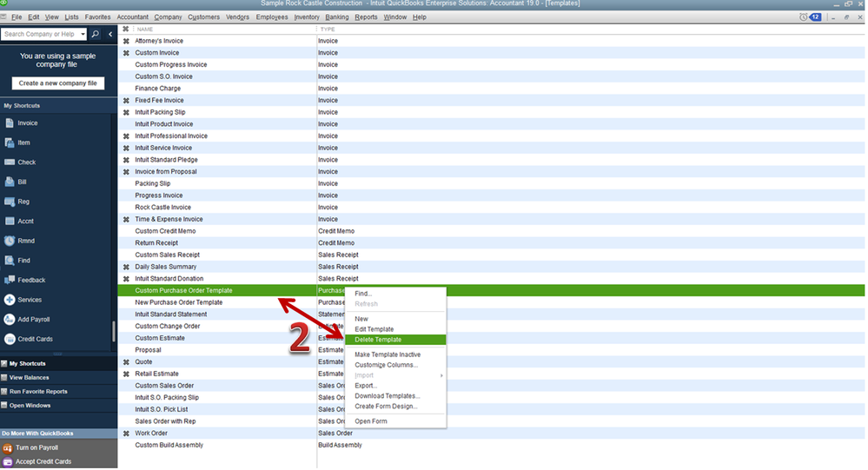The image size is (868, 470).
Task: Switch to View Balances panel
Action: coord(59,378)
